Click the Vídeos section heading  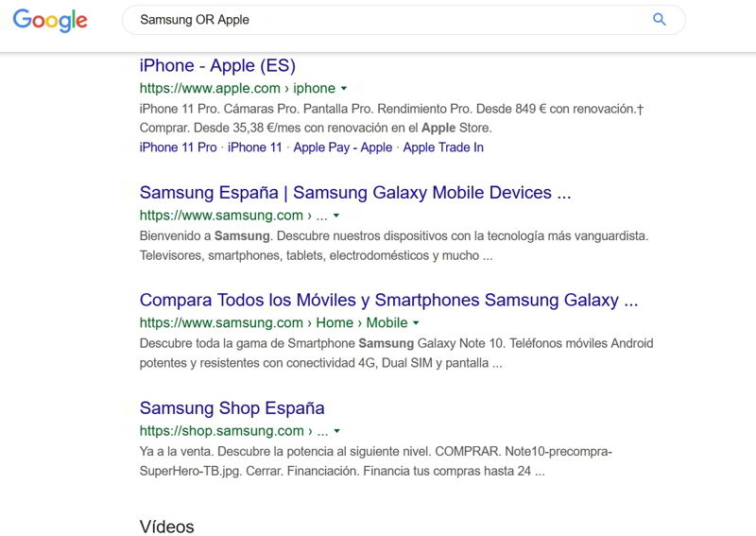[x=166, y=527]
